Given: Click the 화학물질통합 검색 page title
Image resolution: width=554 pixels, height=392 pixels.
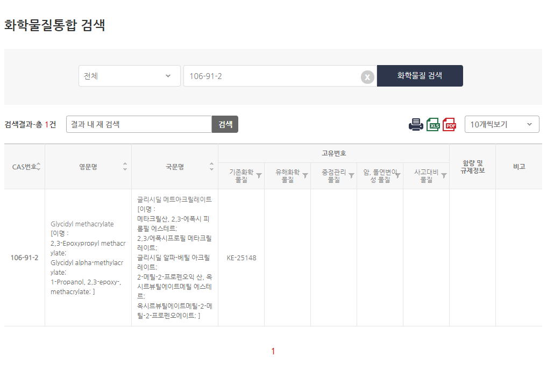Looking at the screenshot, I should [54, 25].
